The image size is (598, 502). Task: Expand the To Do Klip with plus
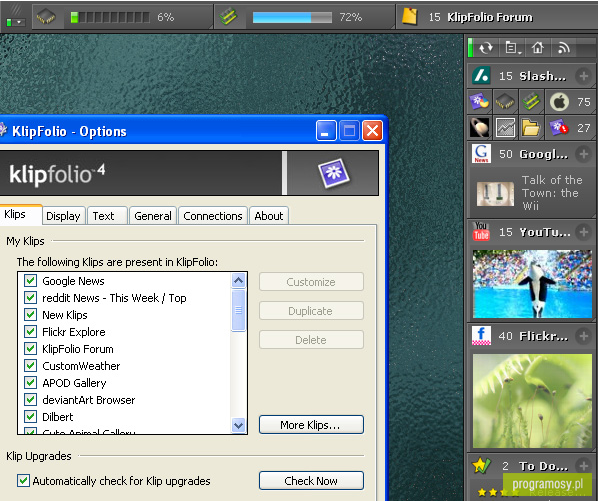(584, 466)
